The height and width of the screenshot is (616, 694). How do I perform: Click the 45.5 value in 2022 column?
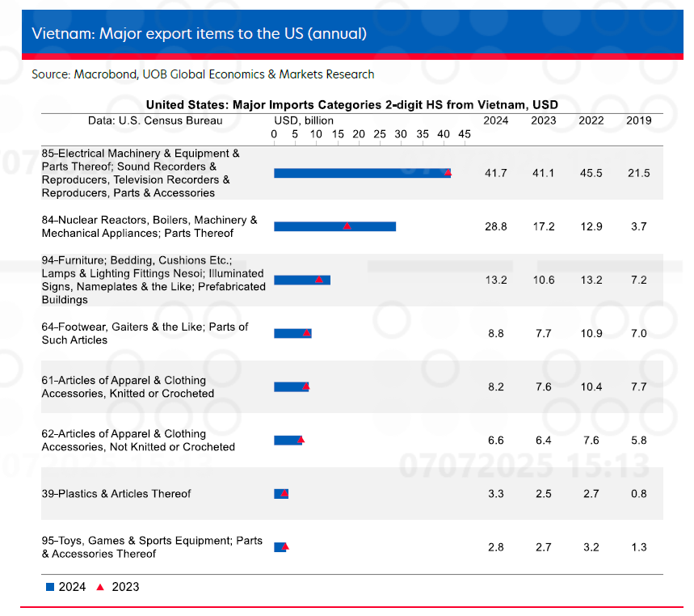point(591,173)
